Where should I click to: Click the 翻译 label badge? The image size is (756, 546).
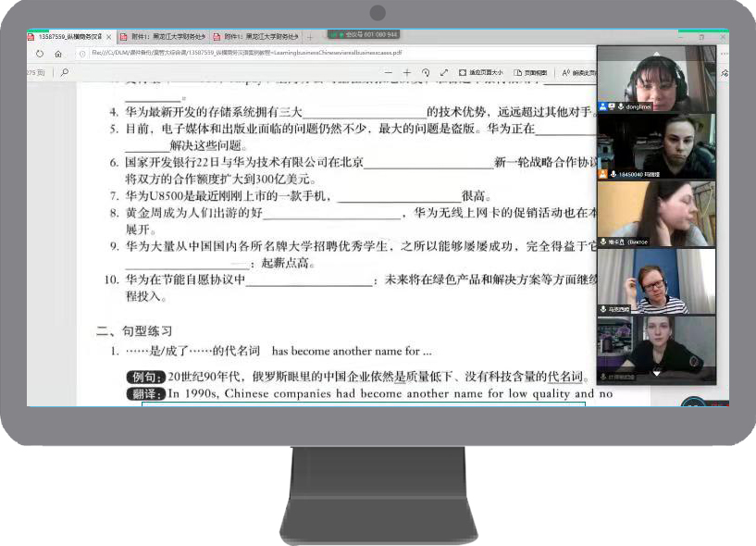pyautogui.click(x=145, y=394)
